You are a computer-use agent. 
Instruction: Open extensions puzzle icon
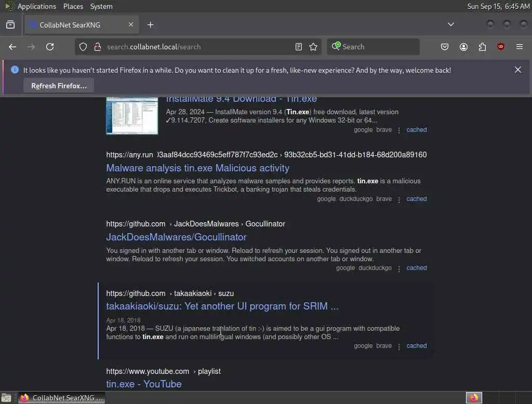coord(482,47)
